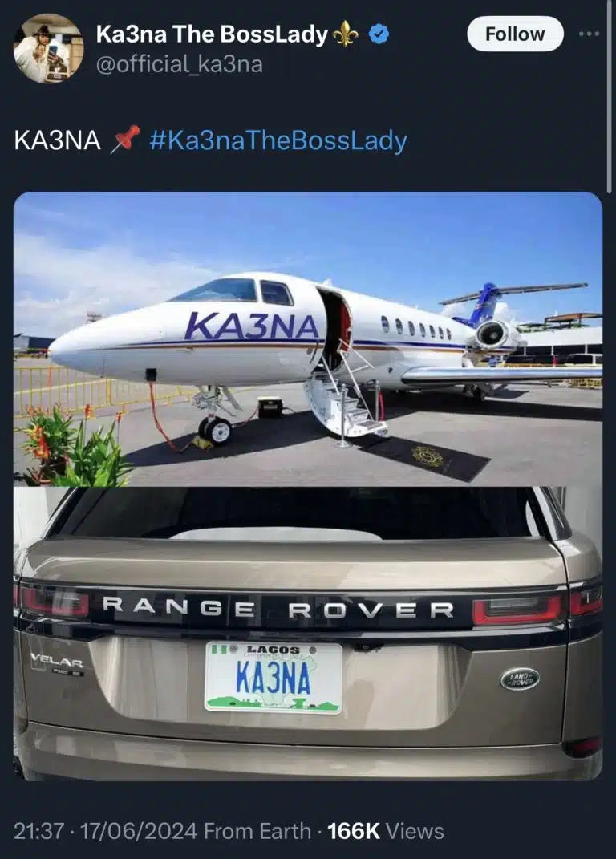Click the From Earth location label
Viewport: 616px width, 859px height.
[x=257, y=831]
